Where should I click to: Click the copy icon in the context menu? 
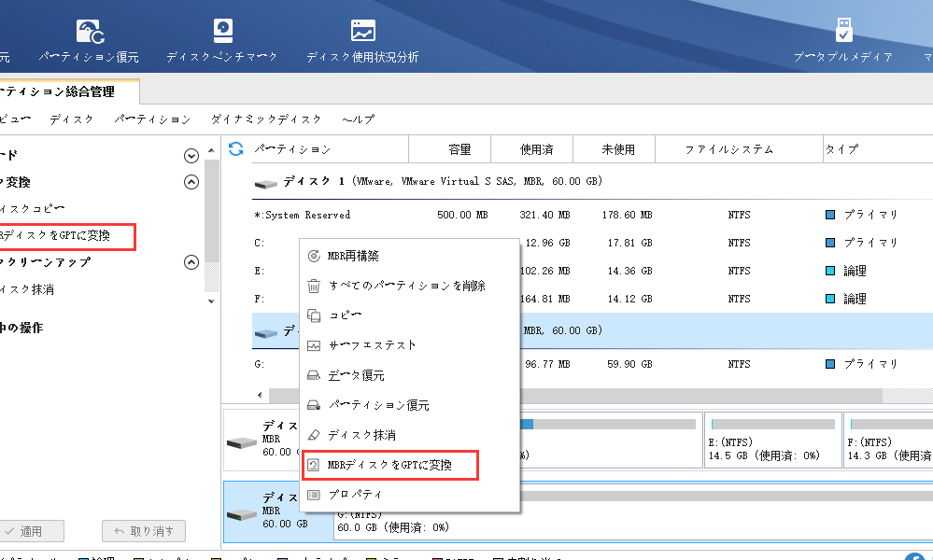pos(314,315)
